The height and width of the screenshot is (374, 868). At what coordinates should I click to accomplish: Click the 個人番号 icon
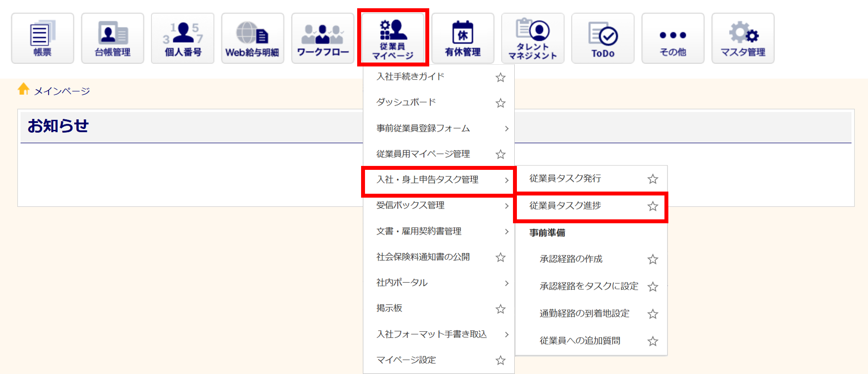click(x=183, y=38)
